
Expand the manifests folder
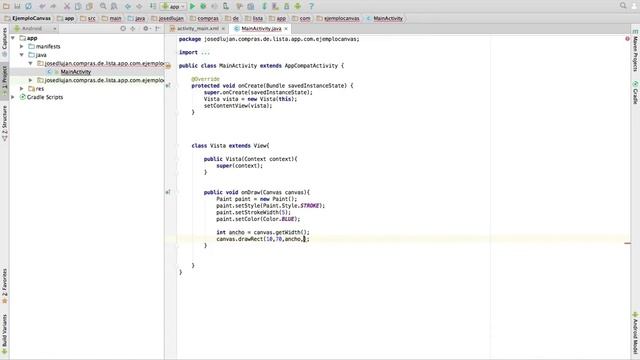(22, 47)
